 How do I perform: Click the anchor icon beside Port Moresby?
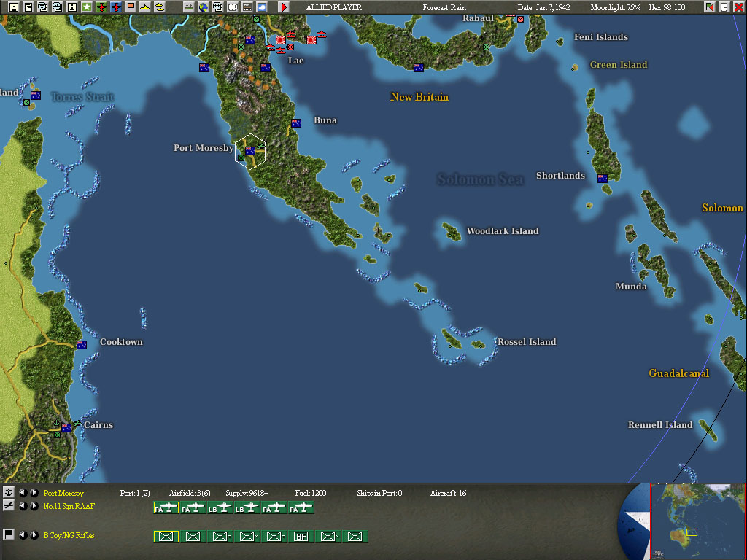(x=9, y=492)
